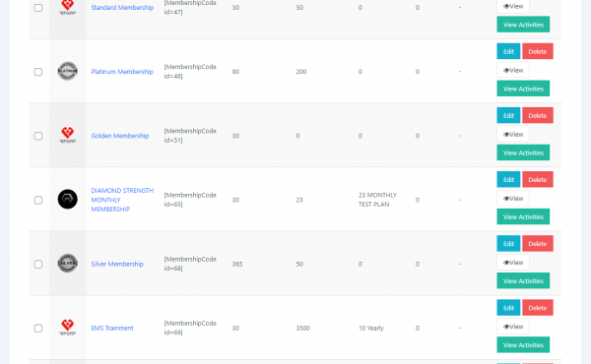Open the Platinum Membership badge image
Viewport: 591px width, 364px height.
67,71
